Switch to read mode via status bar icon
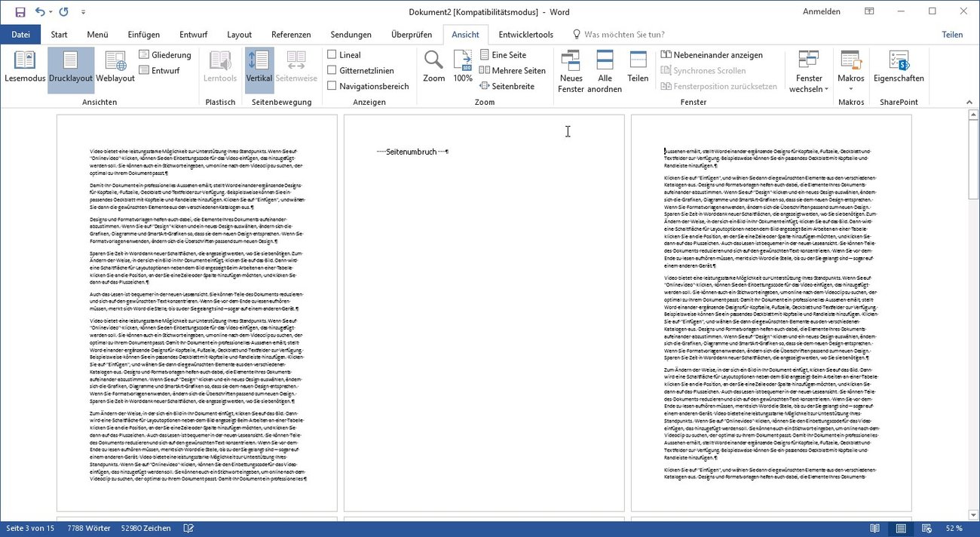Screen dimensions: 980x537 coord(874,528)
